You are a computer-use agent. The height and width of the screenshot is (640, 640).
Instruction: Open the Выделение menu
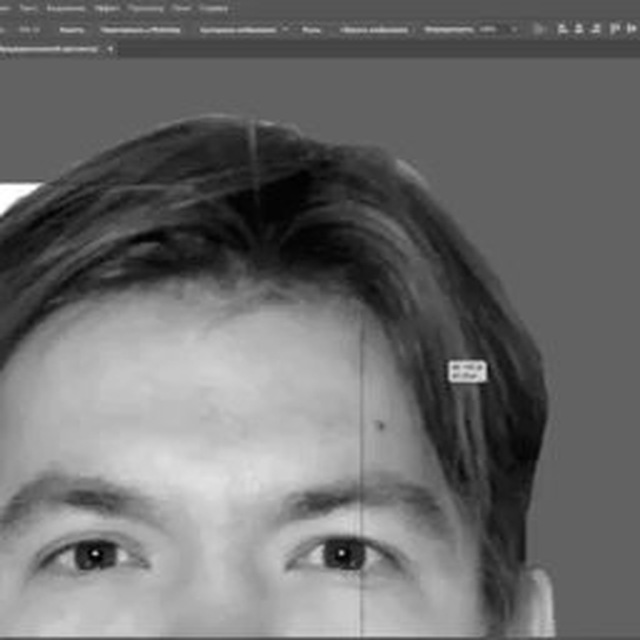pyautogui.click(x=66, y=8)
